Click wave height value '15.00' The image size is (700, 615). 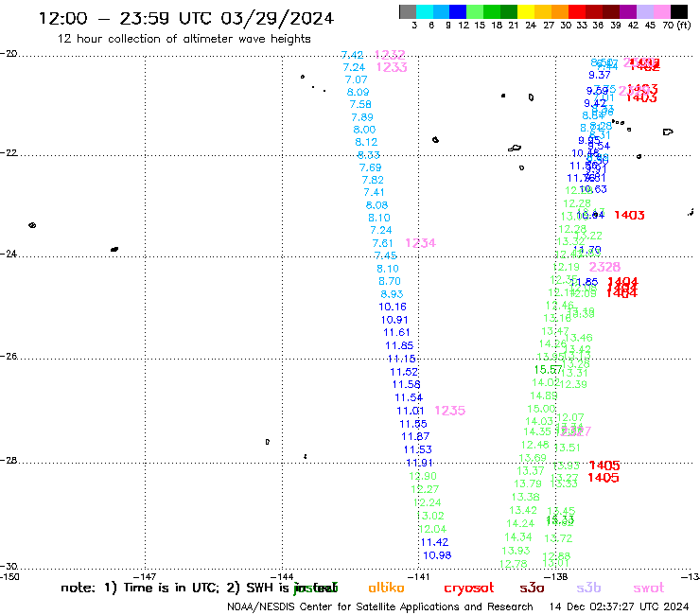click(541, 409)
